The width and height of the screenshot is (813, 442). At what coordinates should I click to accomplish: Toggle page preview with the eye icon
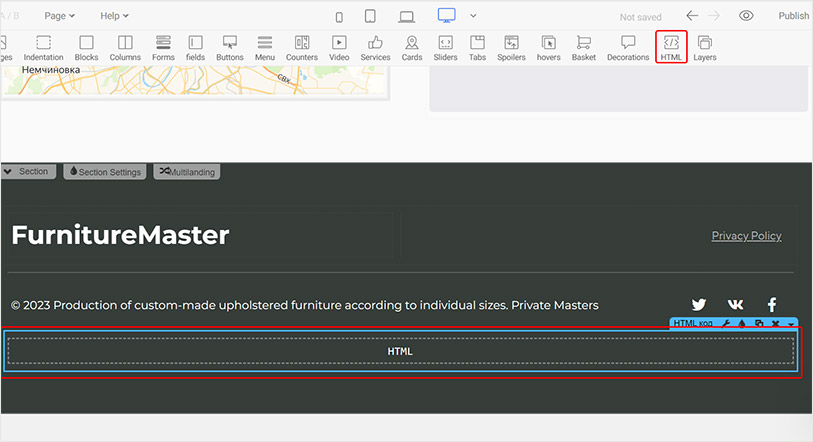pos(746,16)
